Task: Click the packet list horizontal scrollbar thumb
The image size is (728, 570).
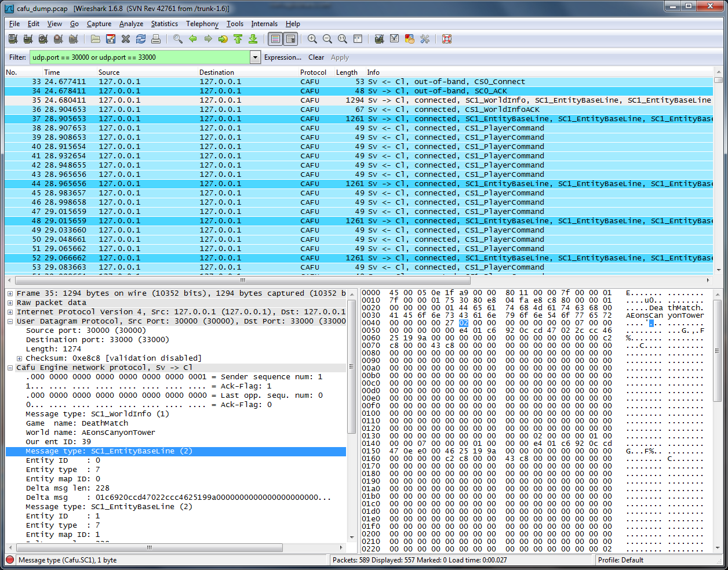Action: (x=242, y=280)
